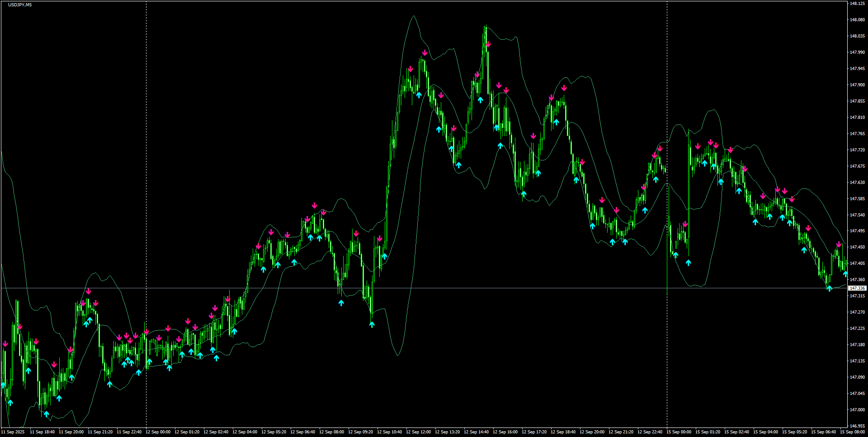Click the 147.360 price scale value
Viewport: 868px width, 437px height.
point(857,280)
